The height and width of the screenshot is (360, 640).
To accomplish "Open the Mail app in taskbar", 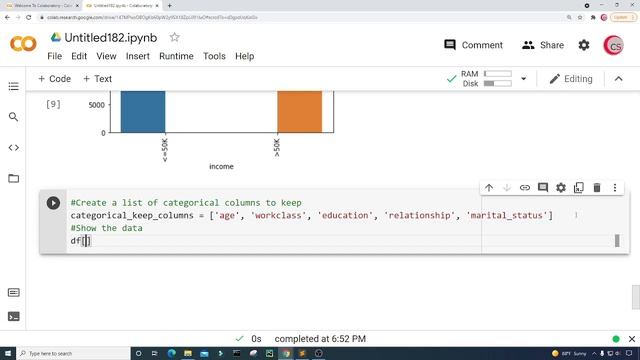I will click(204, 353).
